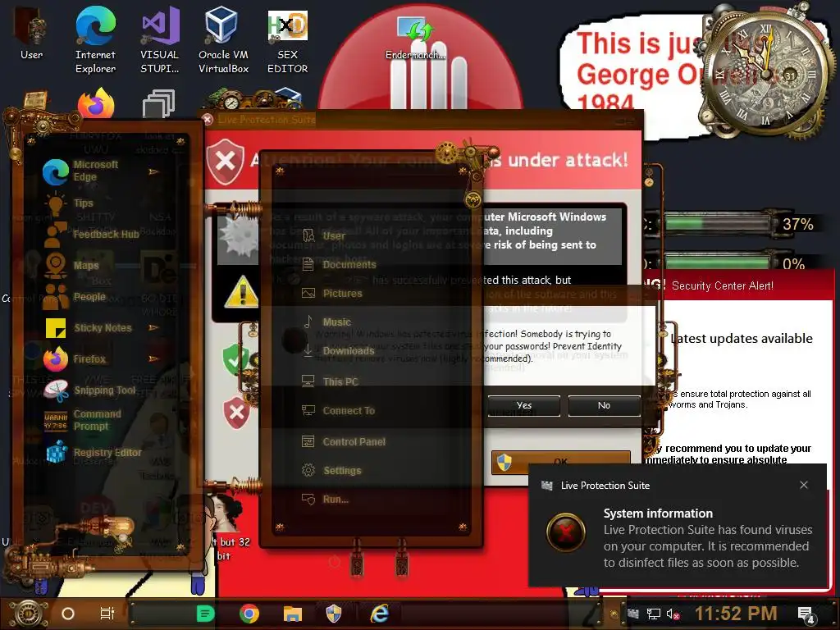Open the steampunk Start button
Screen dimensions: 840x630
tap(28, 614)
